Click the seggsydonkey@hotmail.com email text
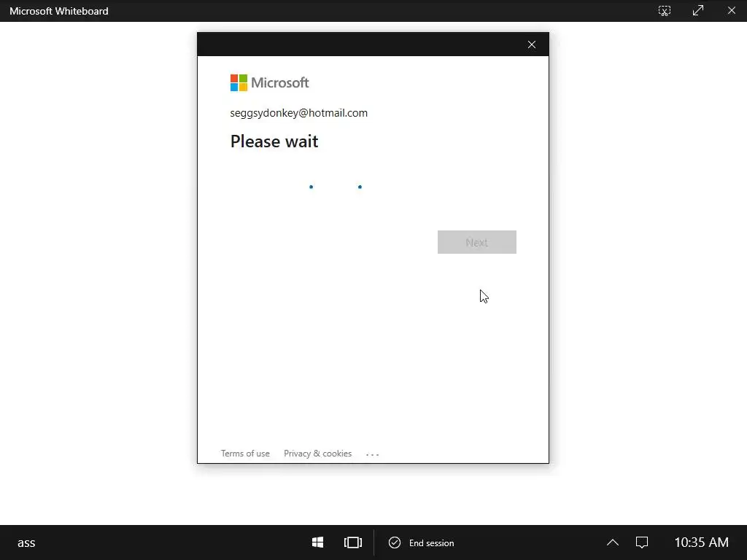Screen dimensions: 747x560 click(x=298, y=113)
